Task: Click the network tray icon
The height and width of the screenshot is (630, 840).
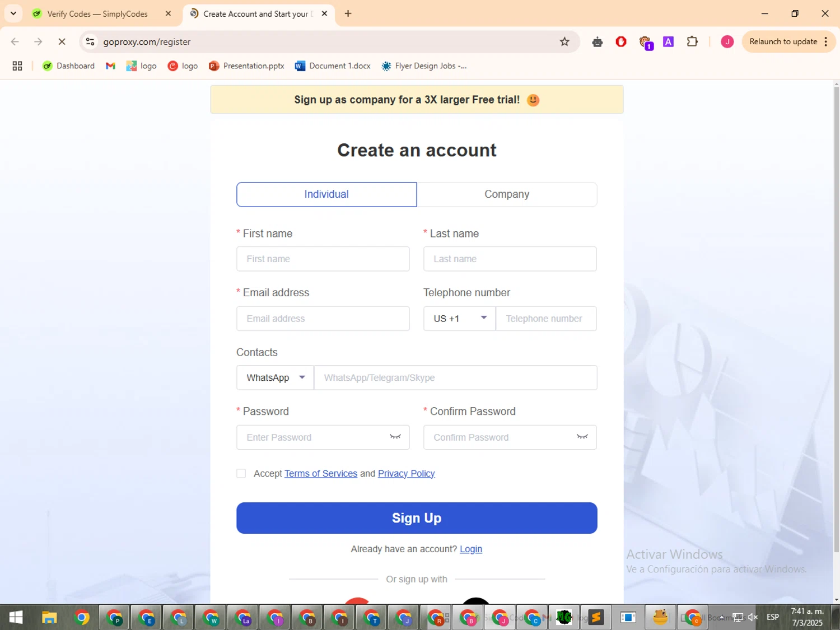Action: [738, 617]
